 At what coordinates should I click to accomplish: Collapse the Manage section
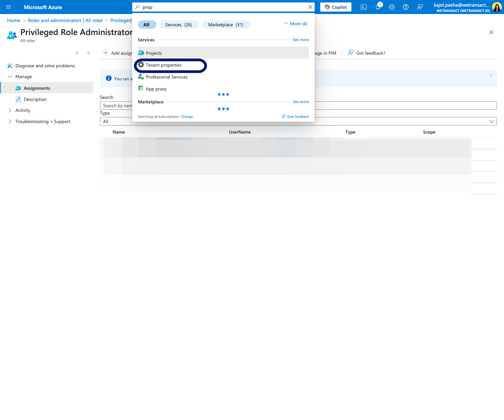point(10,76)
